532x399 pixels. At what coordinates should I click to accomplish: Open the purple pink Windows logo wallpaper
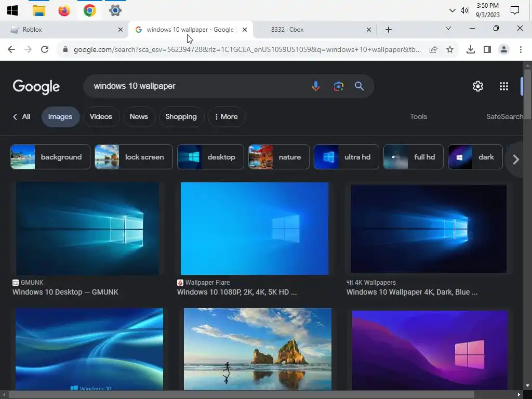pos(430,350)
